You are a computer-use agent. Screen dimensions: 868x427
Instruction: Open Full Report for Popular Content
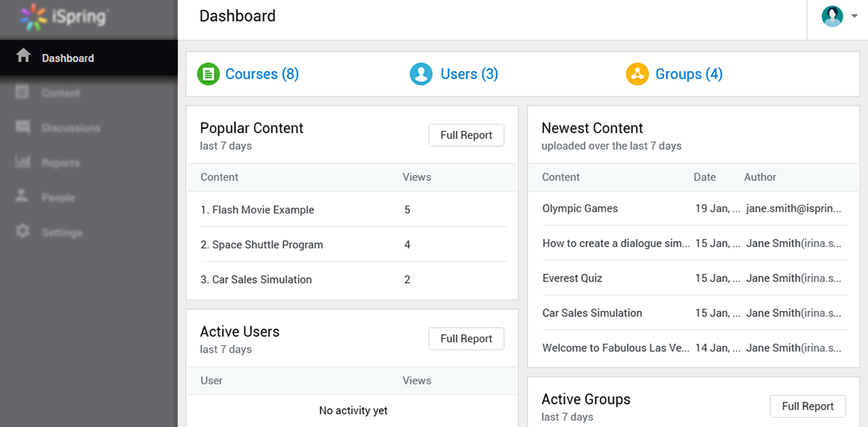pos(466,135)
